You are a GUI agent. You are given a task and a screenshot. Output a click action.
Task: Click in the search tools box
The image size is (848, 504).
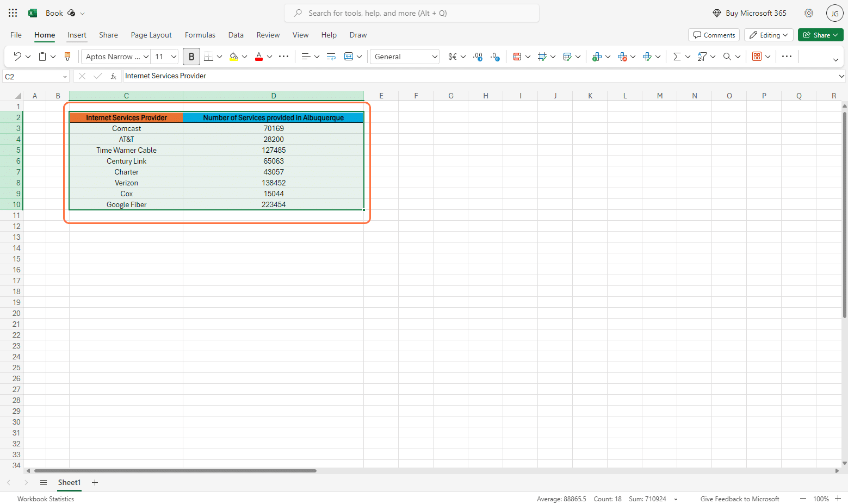[x=412, y=13]
